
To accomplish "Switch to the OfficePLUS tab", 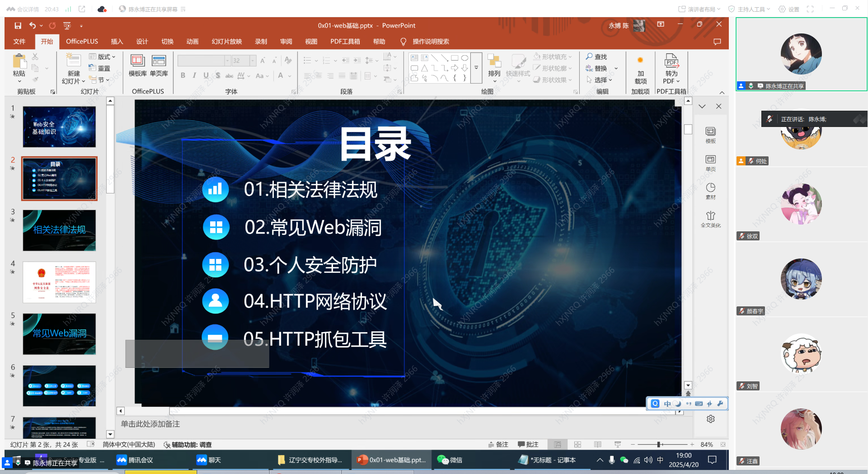I will click(x=82, y=42).
